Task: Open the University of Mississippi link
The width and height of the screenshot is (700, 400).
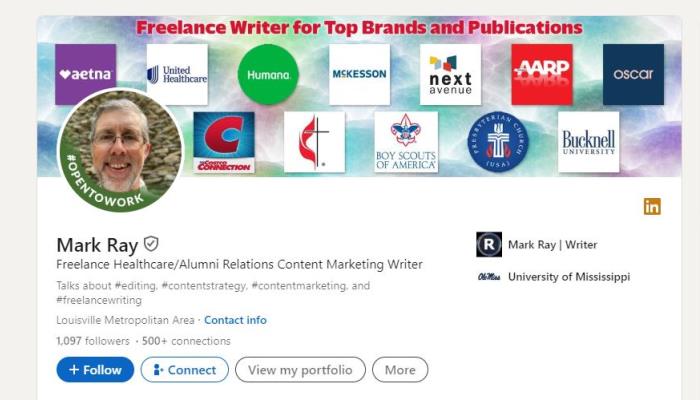Action: click(x=569, y=277)
